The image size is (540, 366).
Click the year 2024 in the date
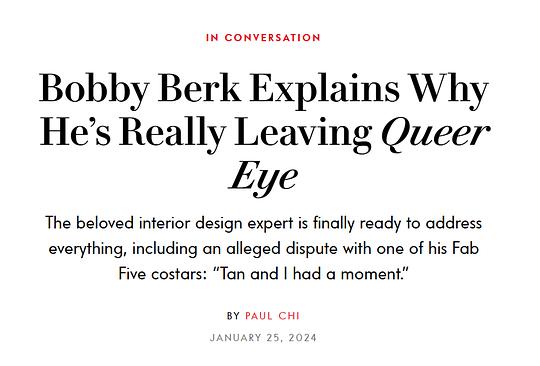[303, 337]
